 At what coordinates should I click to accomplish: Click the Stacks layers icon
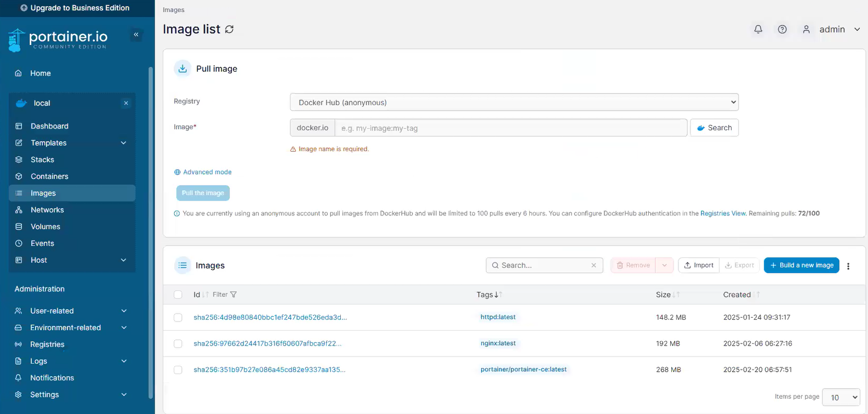coord(19,160)
